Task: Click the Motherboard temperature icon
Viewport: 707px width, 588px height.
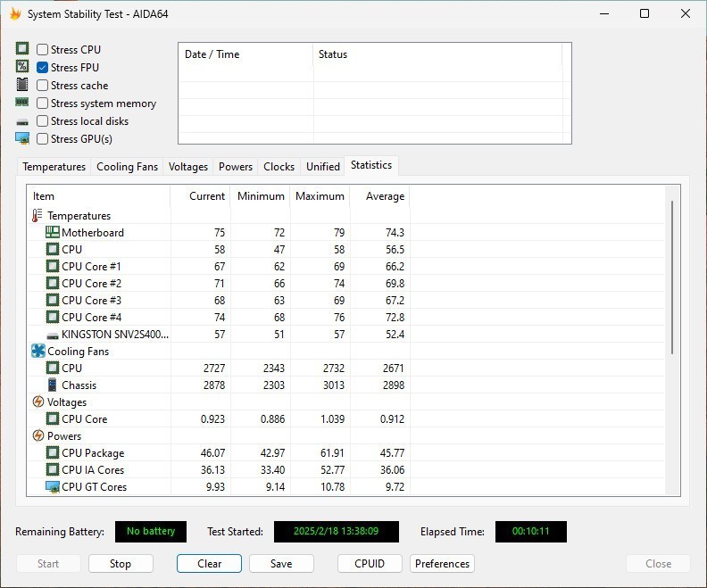Action: point(53,233)
